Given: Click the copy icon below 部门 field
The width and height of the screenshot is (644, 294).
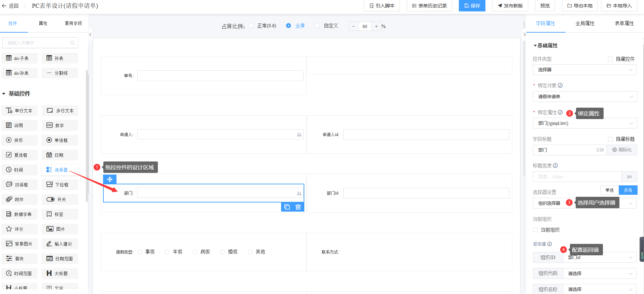Looking at the screenshot, I should [x=287, y=207].
